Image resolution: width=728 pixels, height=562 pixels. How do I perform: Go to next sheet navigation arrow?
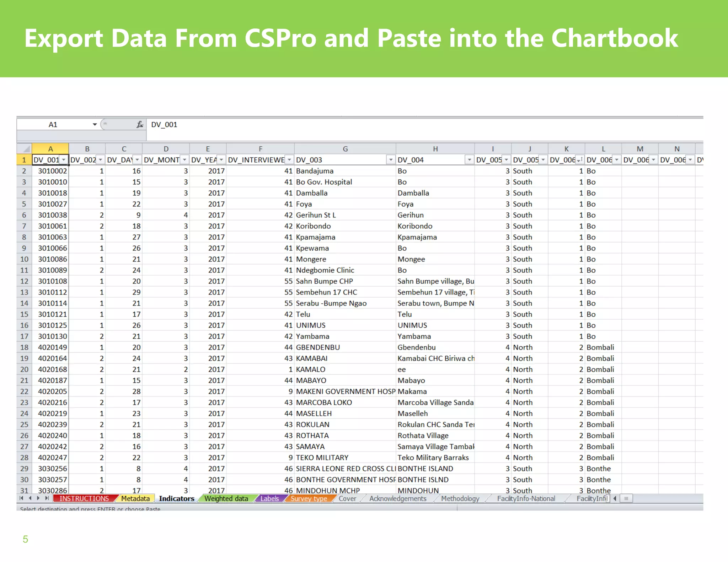click(38, 498)
